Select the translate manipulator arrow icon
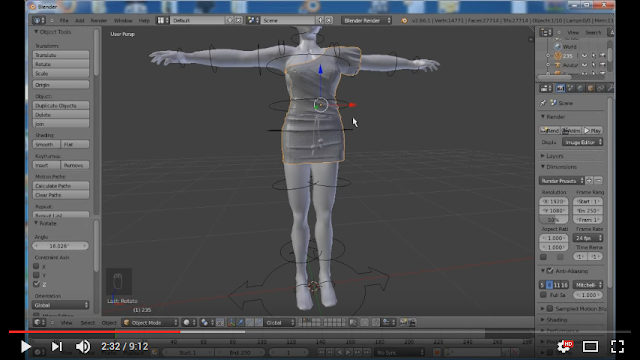 point(240,322)
